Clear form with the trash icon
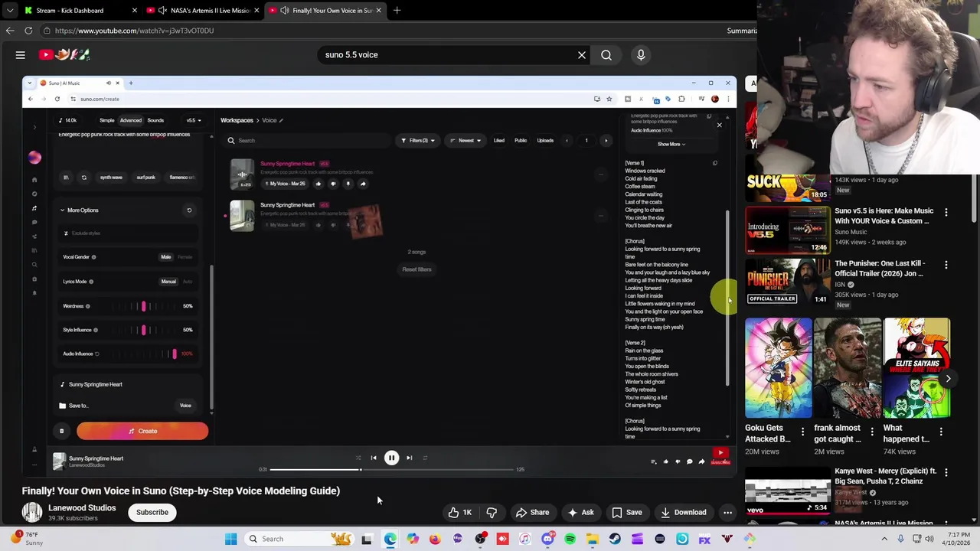980x551 pixels. (x=62, y=432)
